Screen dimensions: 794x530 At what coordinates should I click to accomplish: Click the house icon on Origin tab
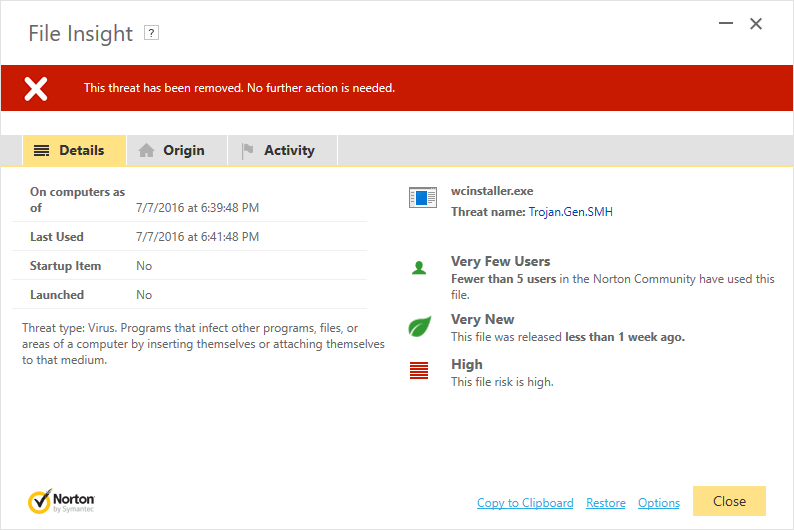pos(146,151)
